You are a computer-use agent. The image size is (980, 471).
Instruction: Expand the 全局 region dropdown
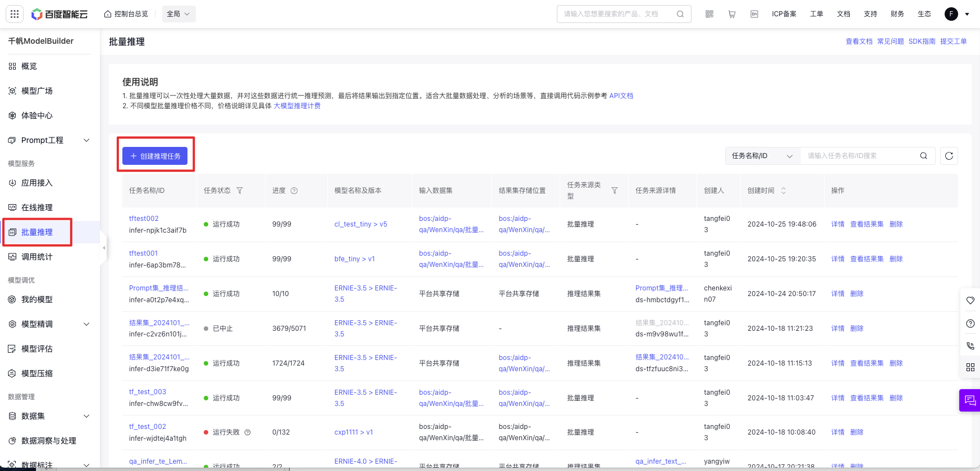(178, 14)
